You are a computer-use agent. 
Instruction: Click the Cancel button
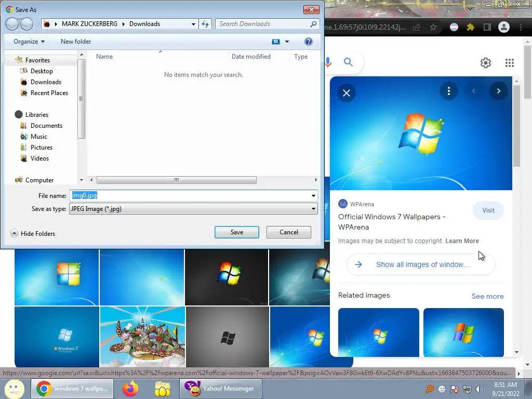coord(289,232)
